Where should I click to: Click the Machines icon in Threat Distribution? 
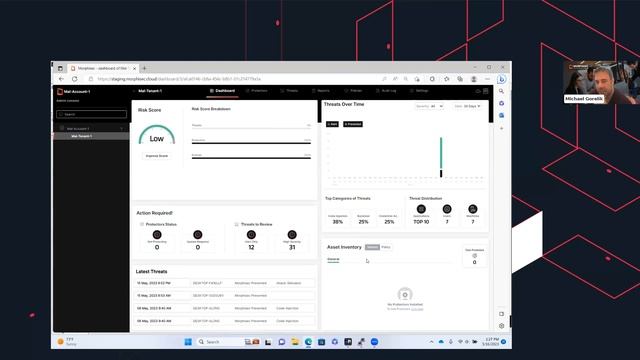click(x=473, y=209)
